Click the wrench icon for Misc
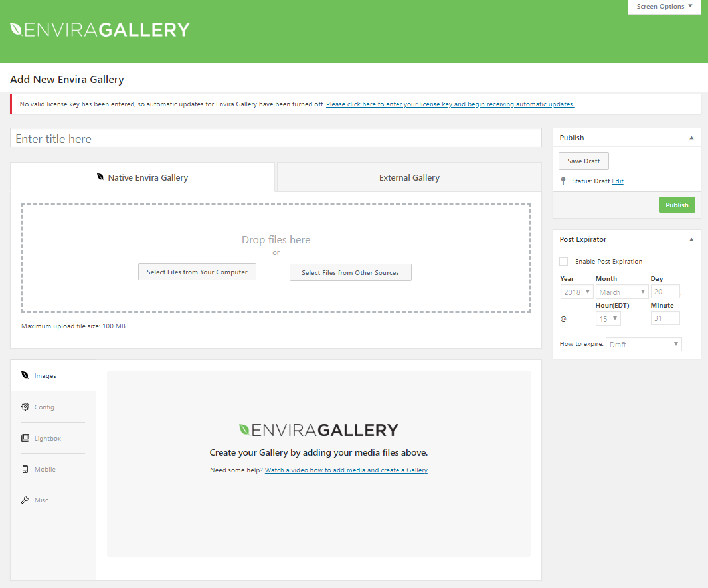708x588 pixels. pyautogui.click(x=25, y=500)
